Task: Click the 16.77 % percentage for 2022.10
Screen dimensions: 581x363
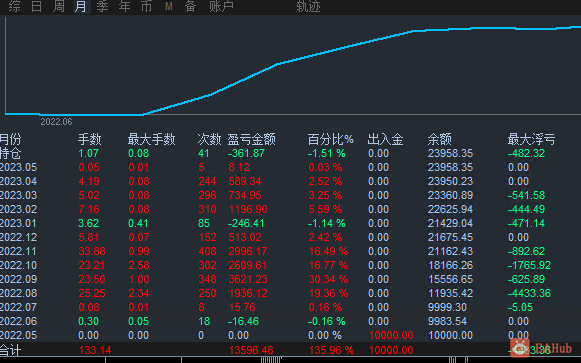Action: [328, 265]
